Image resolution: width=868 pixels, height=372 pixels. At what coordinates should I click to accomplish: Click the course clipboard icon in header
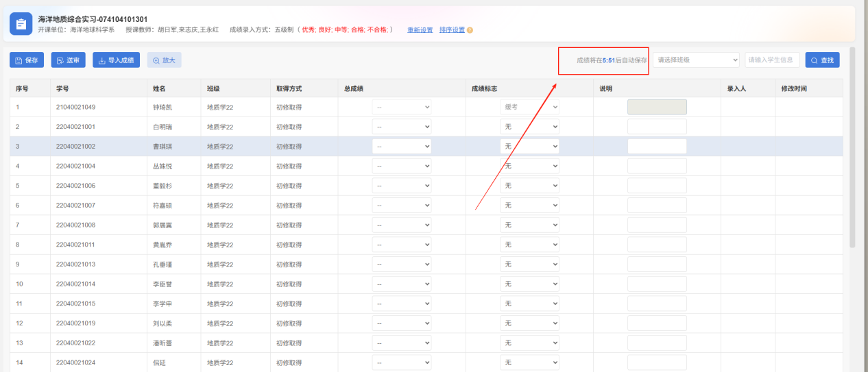(x=21, y=25)
